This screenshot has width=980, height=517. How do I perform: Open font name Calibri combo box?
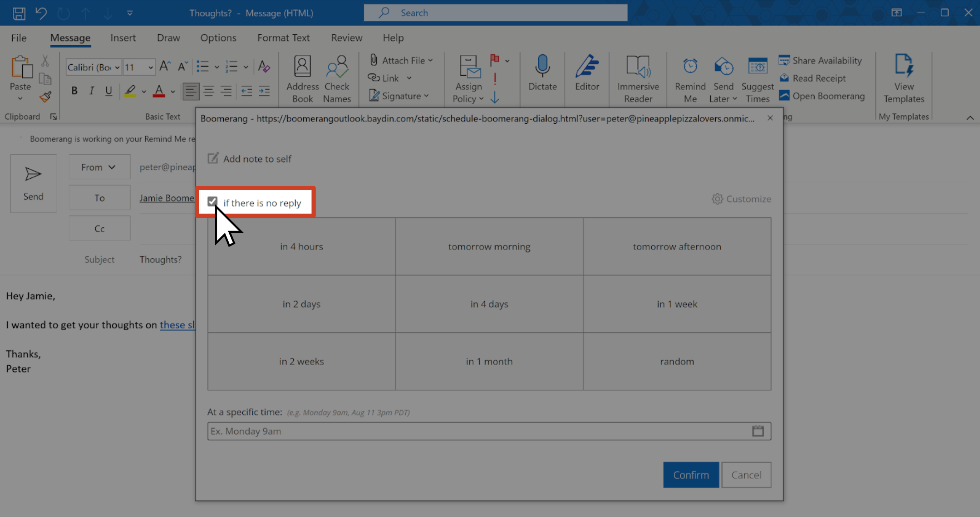click(94, 68)
